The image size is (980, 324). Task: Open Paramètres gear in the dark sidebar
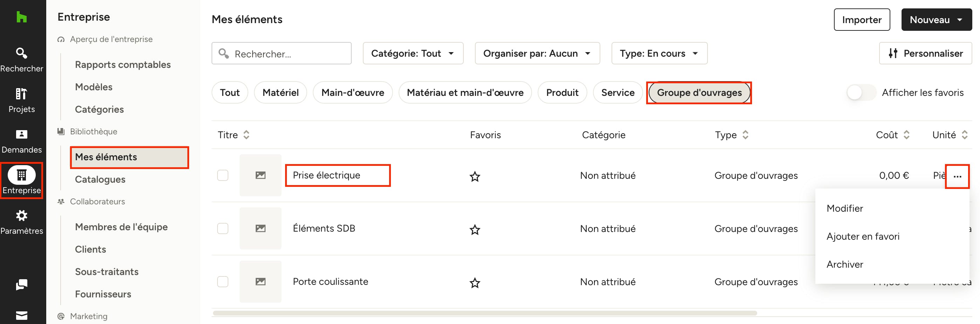[22, 223]
